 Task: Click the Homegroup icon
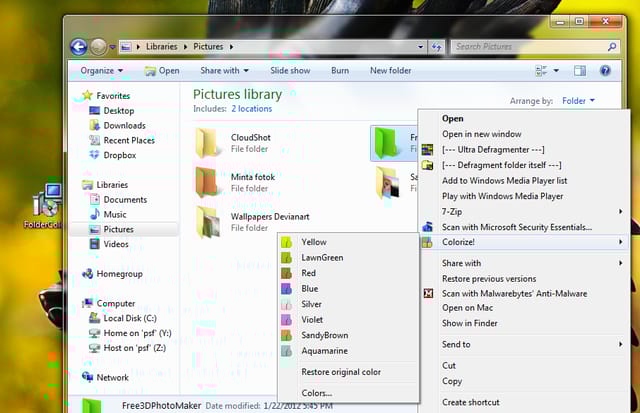87,273
